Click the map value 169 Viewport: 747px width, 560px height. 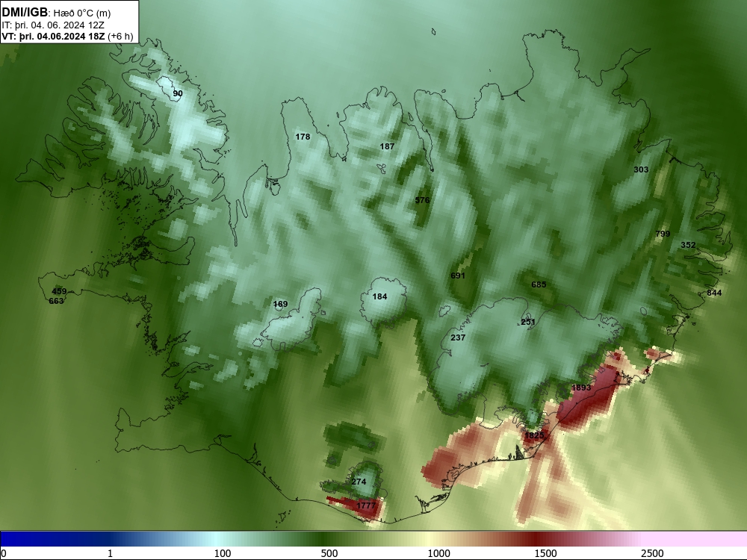(x=280, y=305)
